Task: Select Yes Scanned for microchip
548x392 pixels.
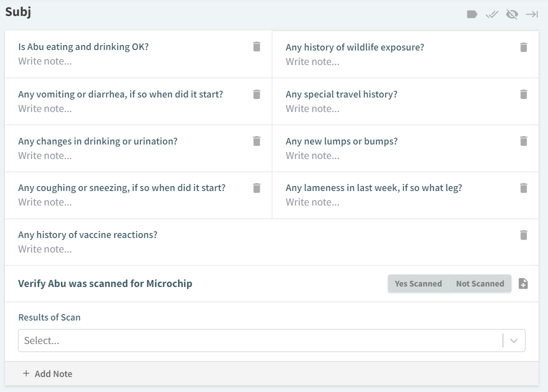Action: [x=418, y=283]
